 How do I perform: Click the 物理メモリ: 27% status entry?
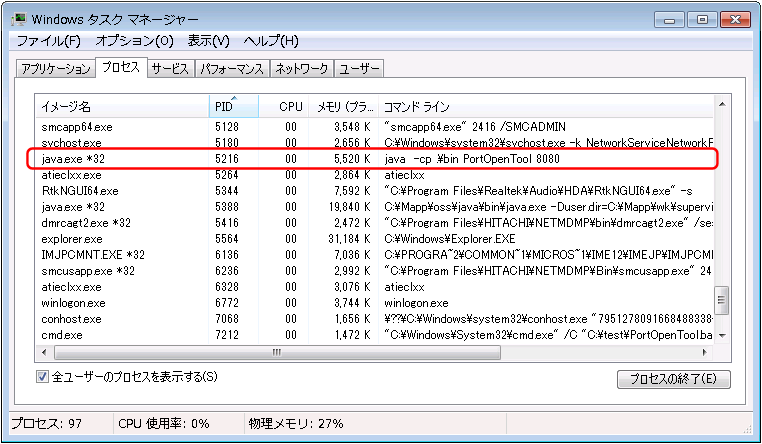point(296,424)
